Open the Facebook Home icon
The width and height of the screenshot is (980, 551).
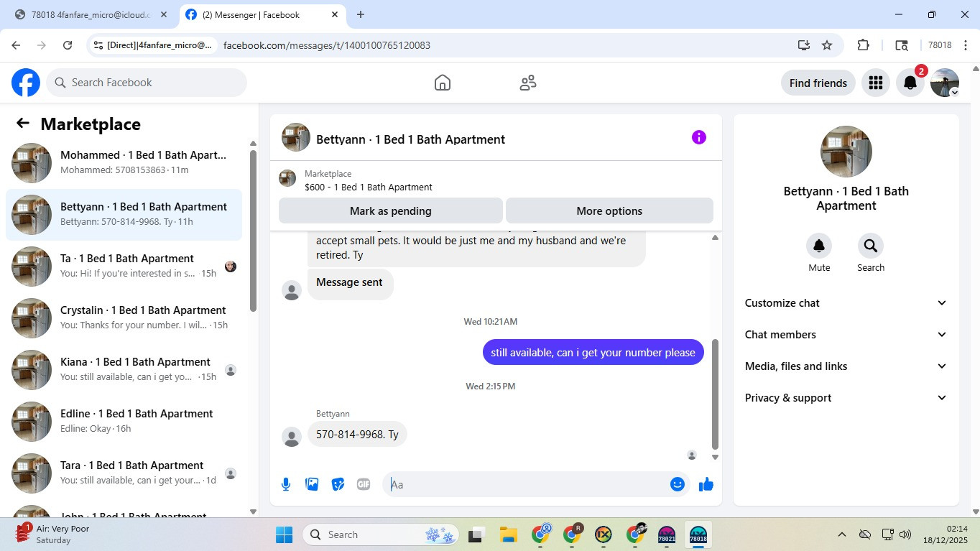(443, 83)
